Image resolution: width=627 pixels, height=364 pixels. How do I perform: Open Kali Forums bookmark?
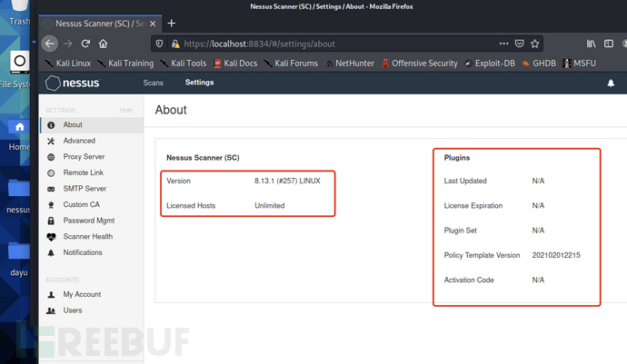point(291,64)
